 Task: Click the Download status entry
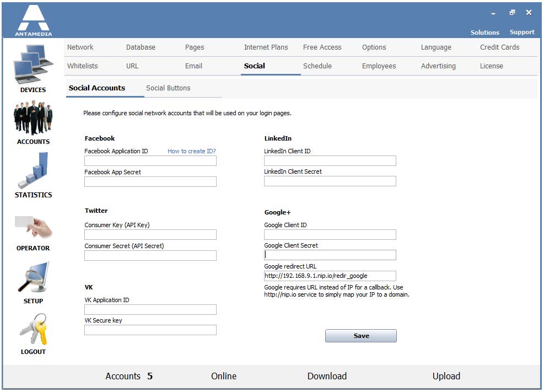click(x=327, y=377)
